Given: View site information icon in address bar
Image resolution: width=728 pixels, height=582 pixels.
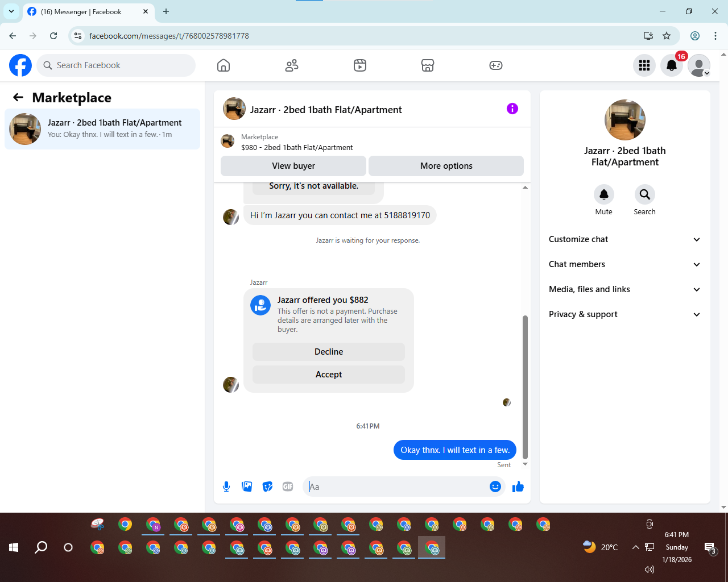Looking at the screenshot, I should click(x=78, y=36).
